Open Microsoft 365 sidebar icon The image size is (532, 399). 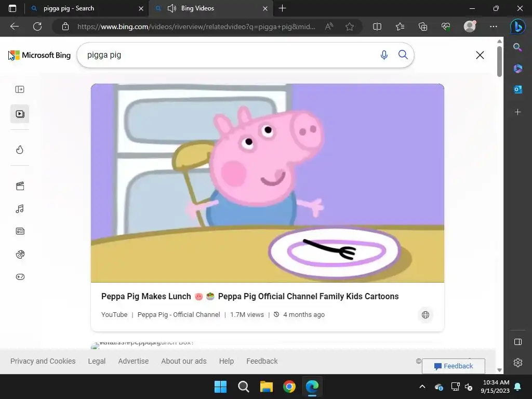click(517, 69)
